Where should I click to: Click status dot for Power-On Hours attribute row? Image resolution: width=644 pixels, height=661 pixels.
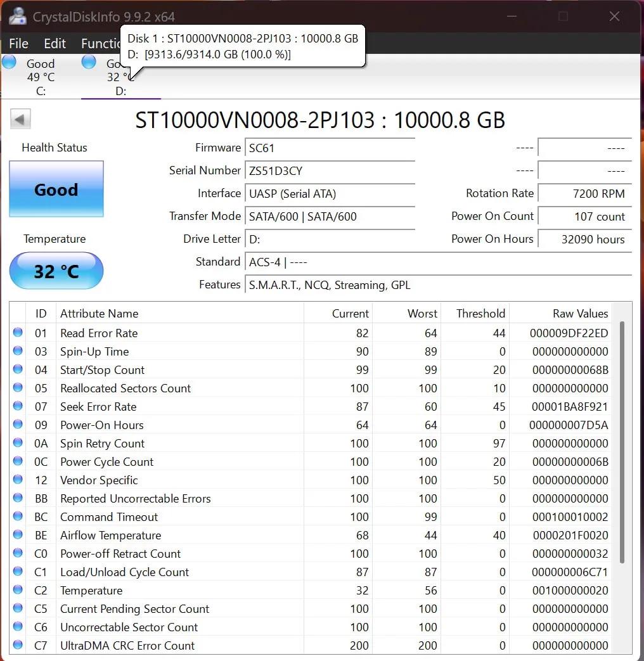tap(18, 424)
